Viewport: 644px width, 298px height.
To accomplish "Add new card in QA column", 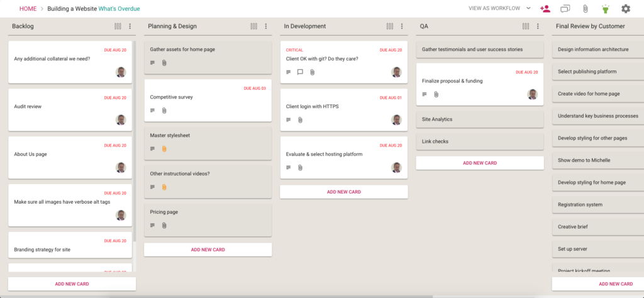I will click(480, 163).
